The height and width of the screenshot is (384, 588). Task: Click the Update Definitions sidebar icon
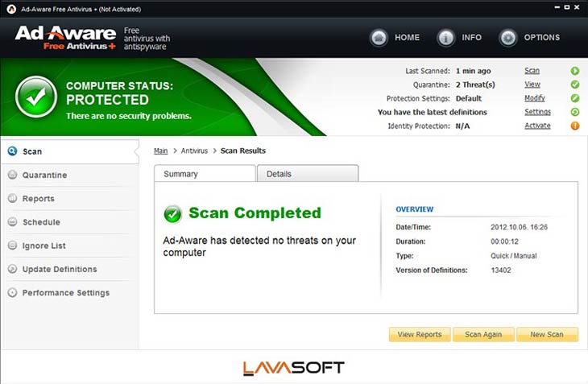point(12,269)
